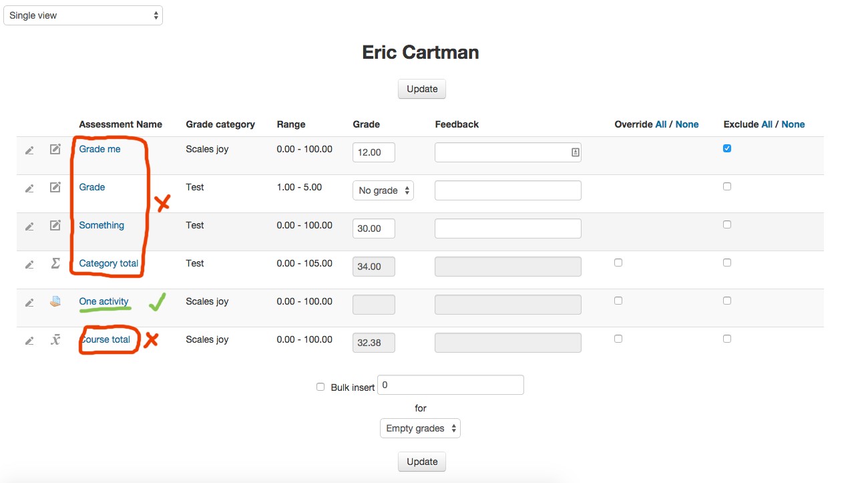This screenshot has height=483, width=868.
Task: Click the bottom Update button
Action: [x=422, y=462]
